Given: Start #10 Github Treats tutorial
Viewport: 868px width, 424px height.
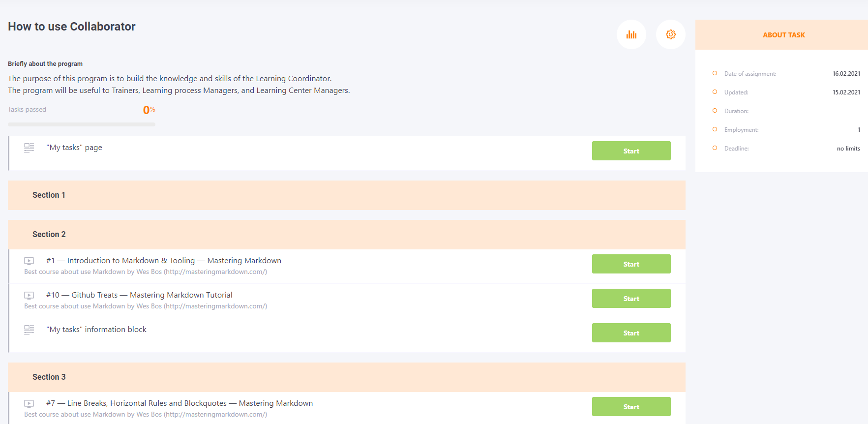Looking at the screenshot, I should (631, 299).
